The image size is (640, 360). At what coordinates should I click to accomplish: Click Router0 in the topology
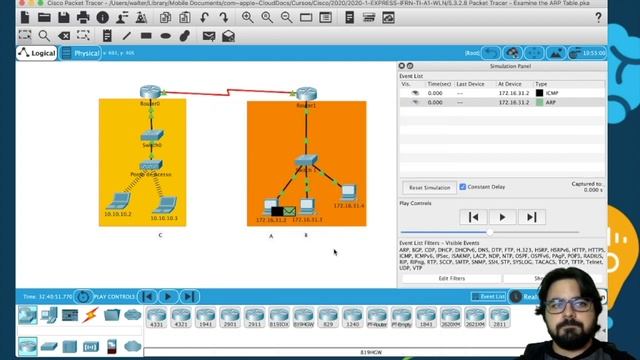(x=150, y=92)
